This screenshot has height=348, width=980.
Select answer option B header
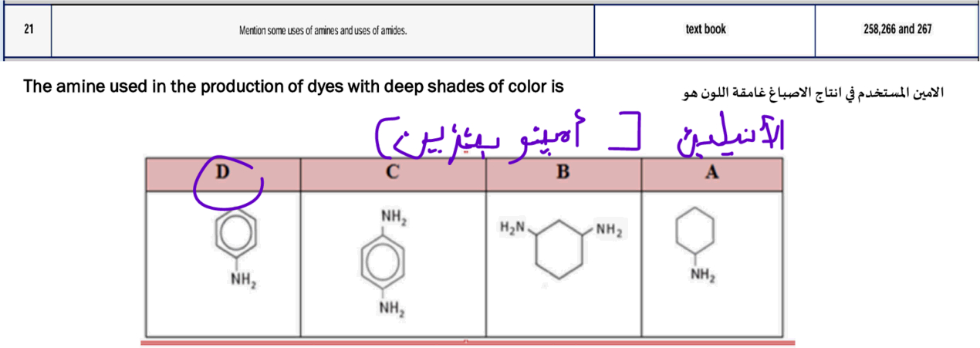(563, 174)
